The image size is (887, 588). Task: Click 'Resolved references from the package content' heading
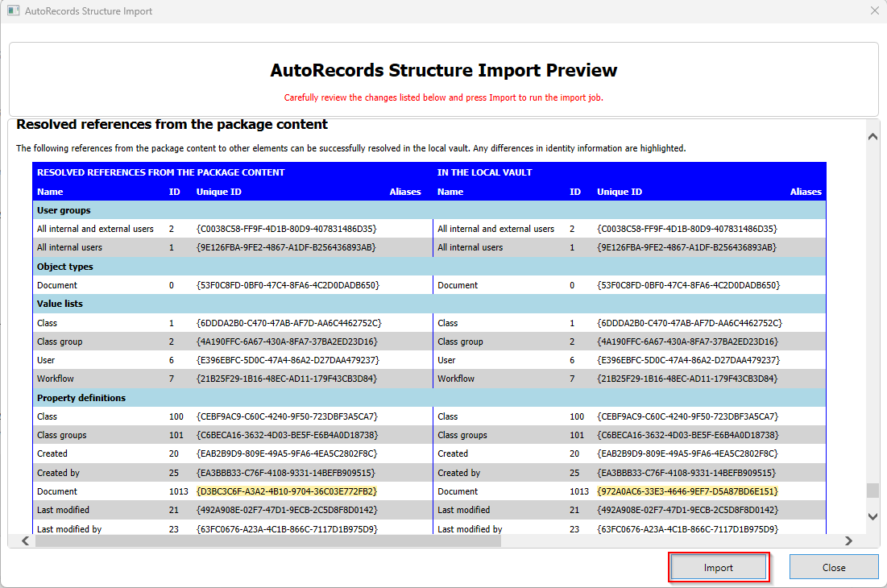(172, 124)
